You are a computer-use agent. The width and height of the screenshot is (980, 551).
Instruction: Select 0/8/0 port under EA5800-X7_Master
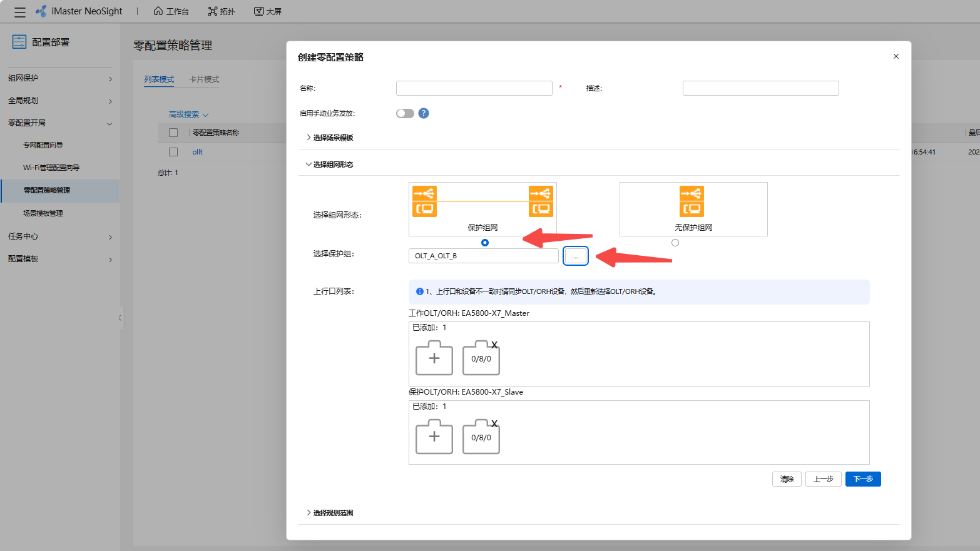(x=481, y=359)
